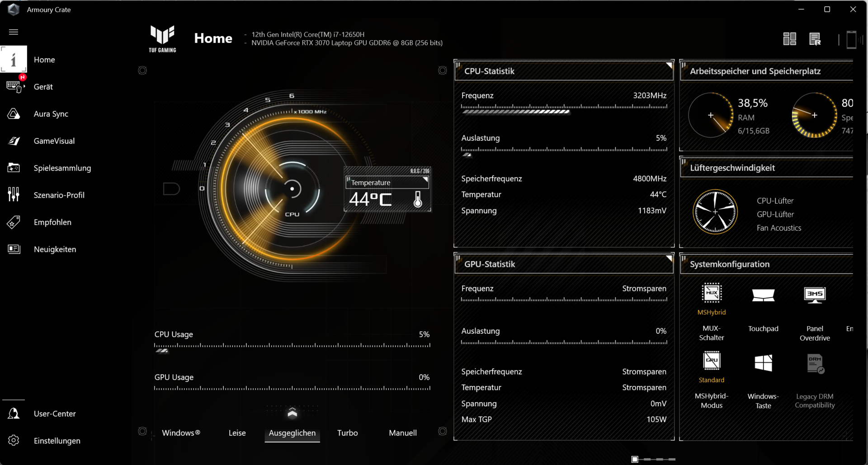
Task: Click the RAM usage dial
Action: point(711,115)
